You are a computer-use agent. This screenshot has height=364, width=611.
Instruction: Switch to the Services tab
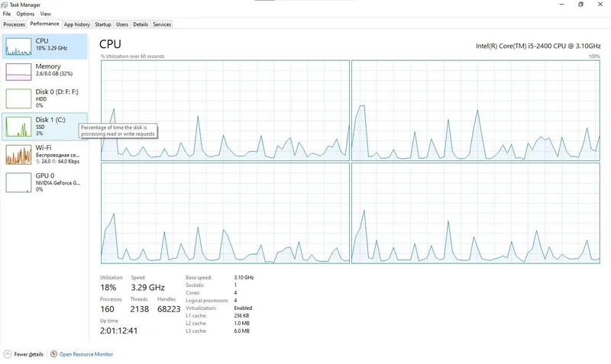click(162, 24)
